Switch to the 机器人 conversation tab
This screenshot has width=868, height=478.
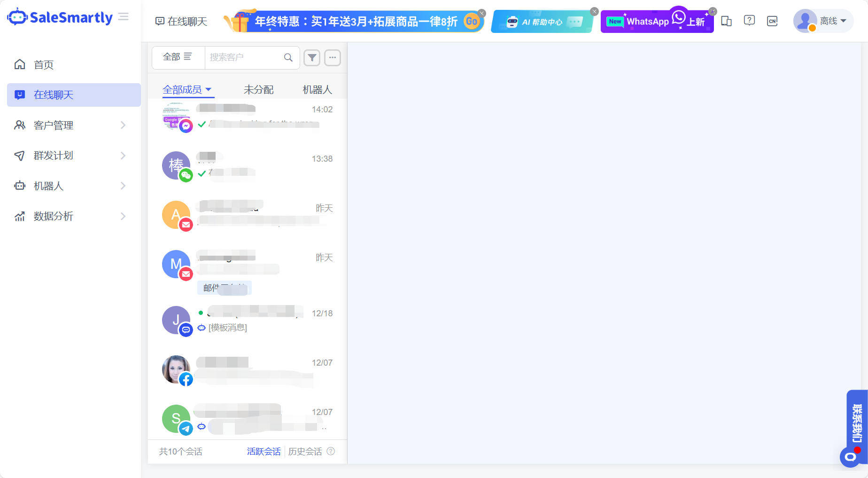tap(317, 90)
